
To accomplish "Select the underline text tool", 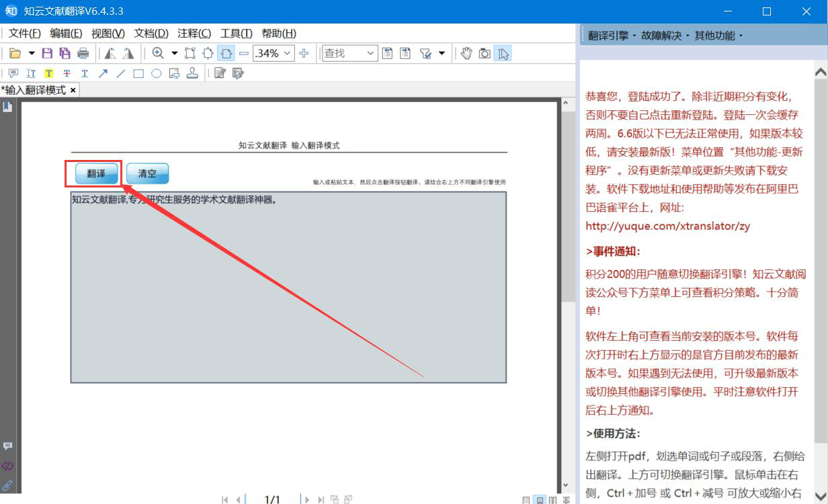I will tap(85, 73).
